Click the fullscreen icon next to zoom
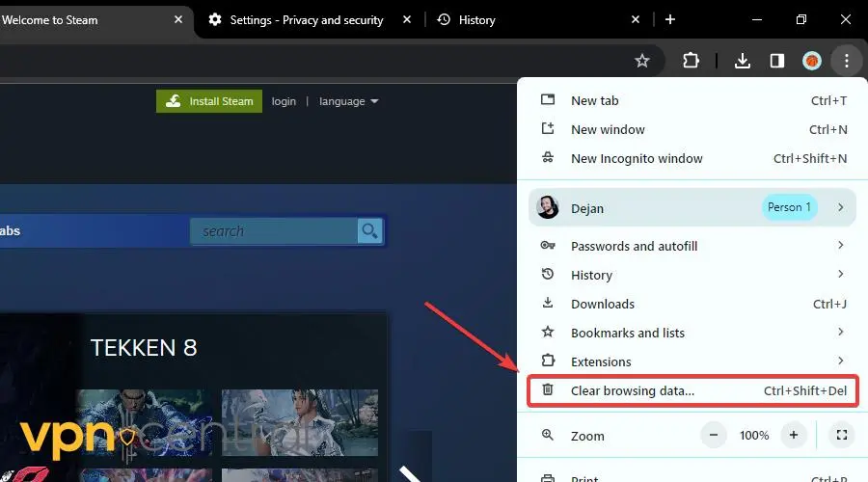Viewport: 868px width, 482px height. tap(841, 436)
